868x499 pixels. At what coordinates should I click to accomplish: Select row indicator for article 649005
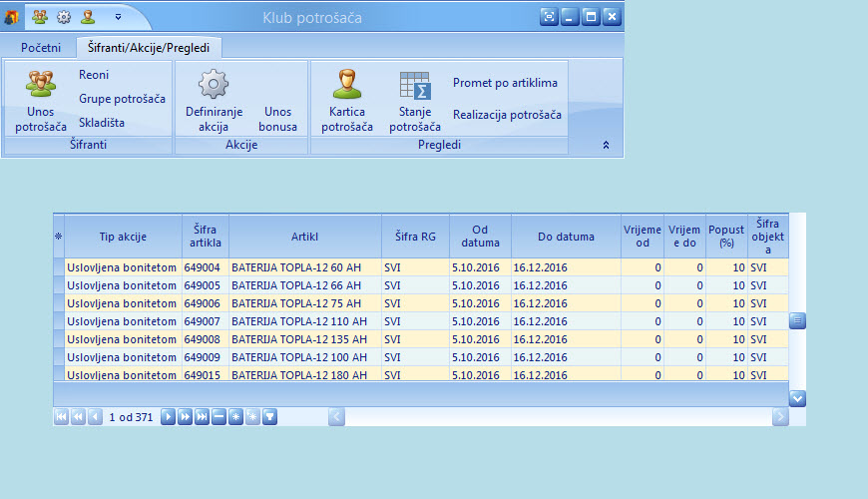59,285
